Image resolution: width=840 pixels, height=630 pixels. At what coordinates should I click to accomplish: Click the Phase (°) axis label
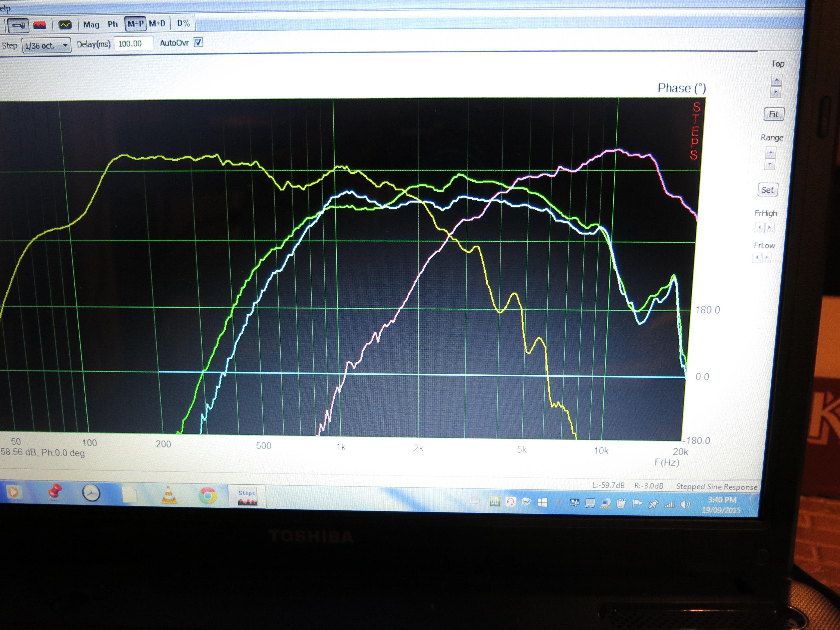[x=682, y=88]
